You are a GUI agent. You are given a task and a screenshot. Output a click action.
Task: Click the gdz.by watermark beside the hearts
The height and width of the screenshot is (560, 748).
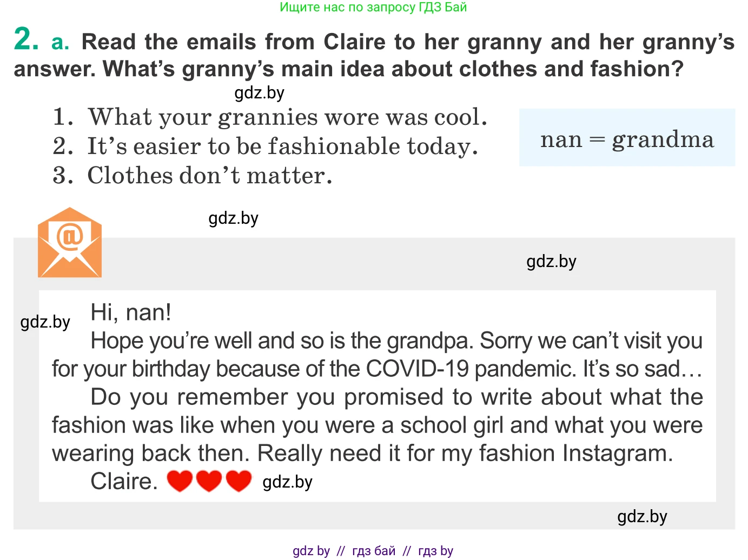(287, 482)
